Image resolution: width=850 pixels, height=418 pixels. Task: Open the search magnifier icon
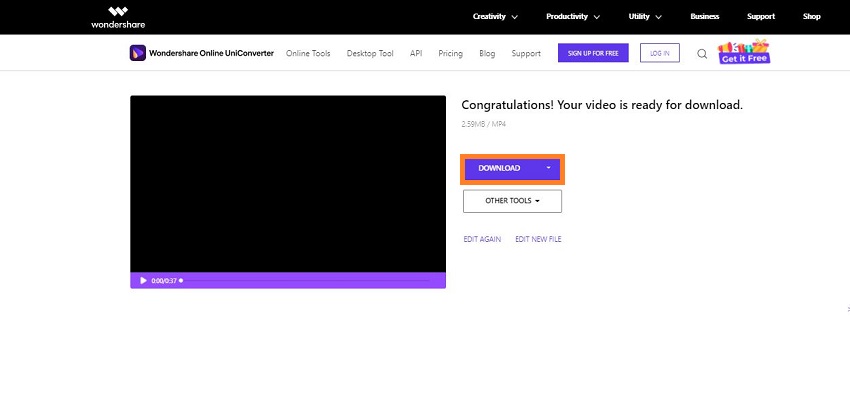(x=702, y=54)
